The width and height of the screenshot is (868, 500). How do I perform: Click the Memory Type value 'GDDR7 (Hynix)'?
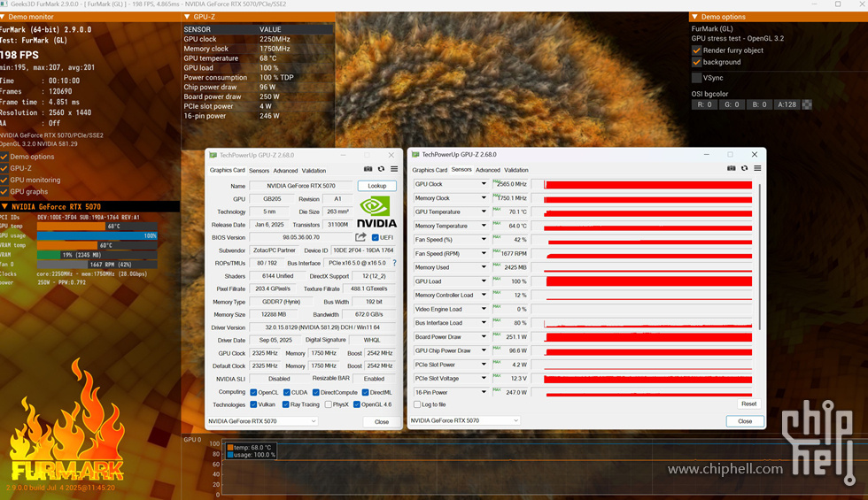(x=283, y=302)
